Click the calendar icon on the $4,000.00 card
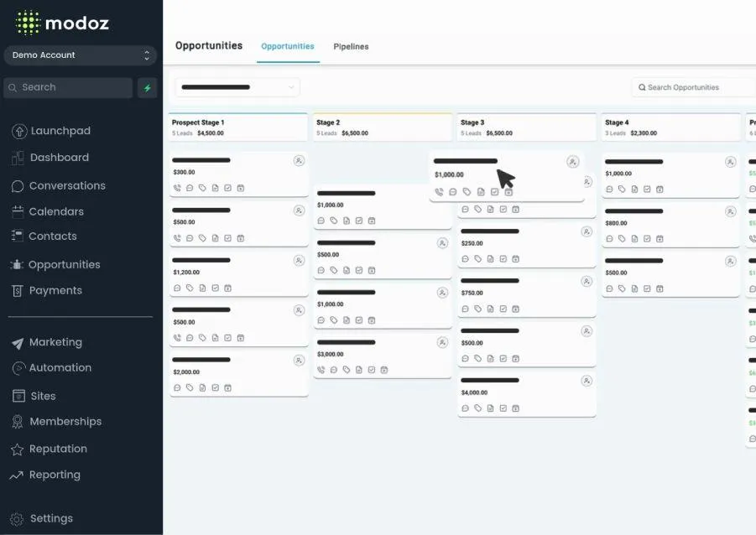The height and width of the screenshot is (535, 756). click(x=515, y=408)
